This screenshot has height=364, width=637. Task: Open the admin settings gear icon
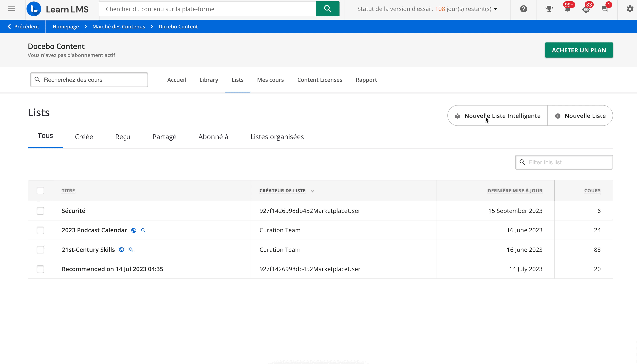tap(630, 9)
